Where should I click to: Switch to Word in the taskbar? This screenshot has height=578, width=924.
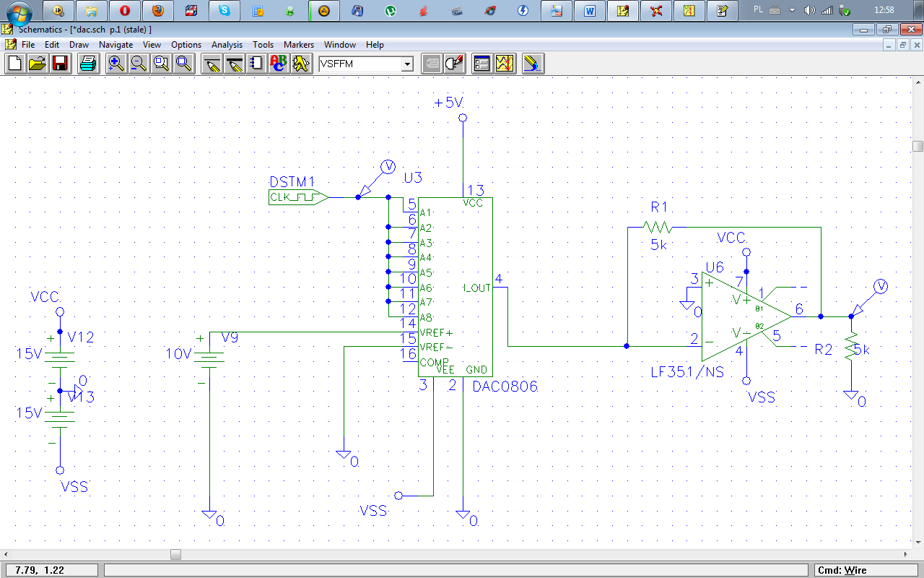click(x=590, y=11)
